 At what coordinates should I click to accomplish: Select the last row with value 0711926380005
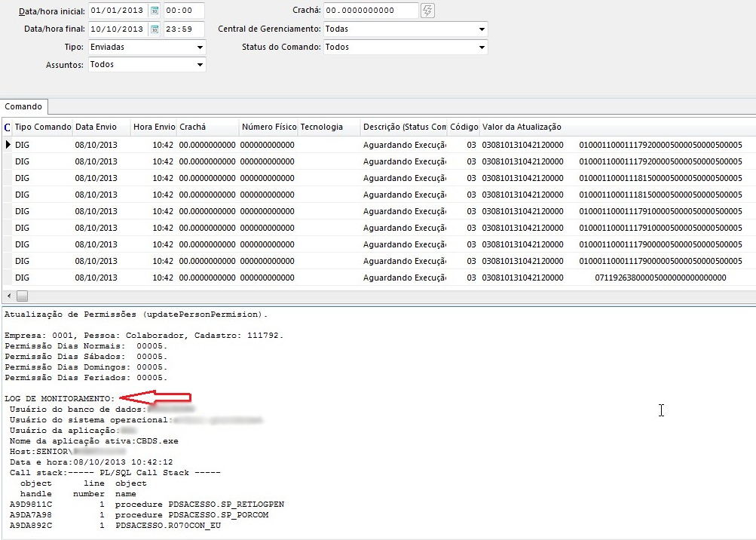click(x=660, y=278)
